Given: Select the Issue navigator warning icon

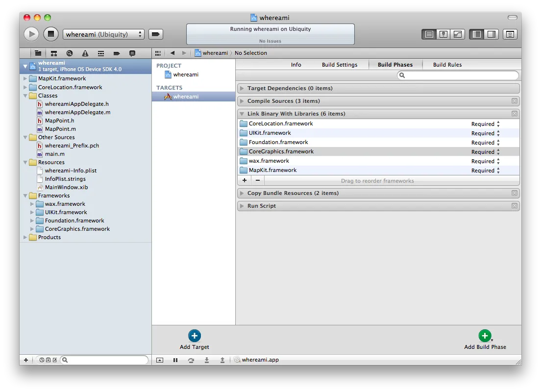Looking at the screenshot, I should [85, 53].
